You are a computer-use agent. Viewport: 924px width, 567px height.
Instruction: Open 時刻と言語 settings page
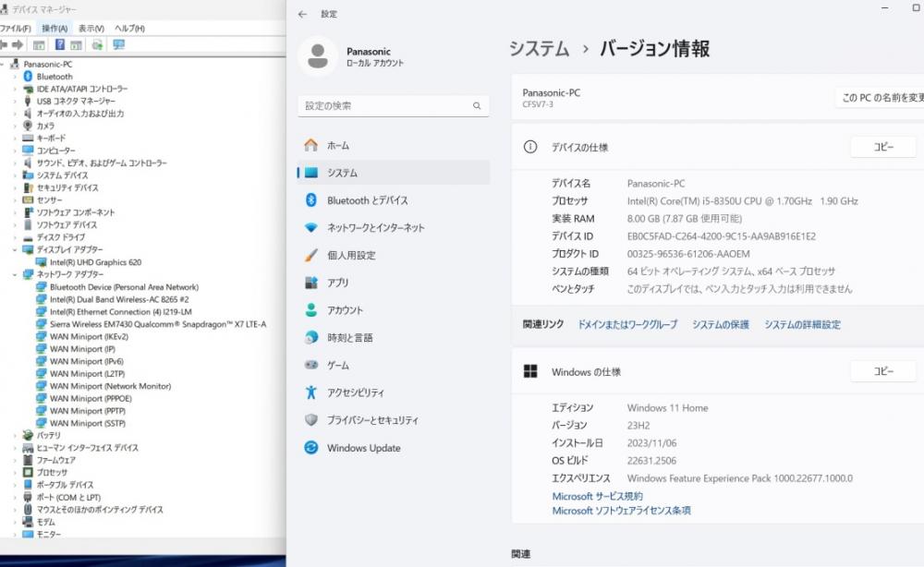click(x=394, y=338)
